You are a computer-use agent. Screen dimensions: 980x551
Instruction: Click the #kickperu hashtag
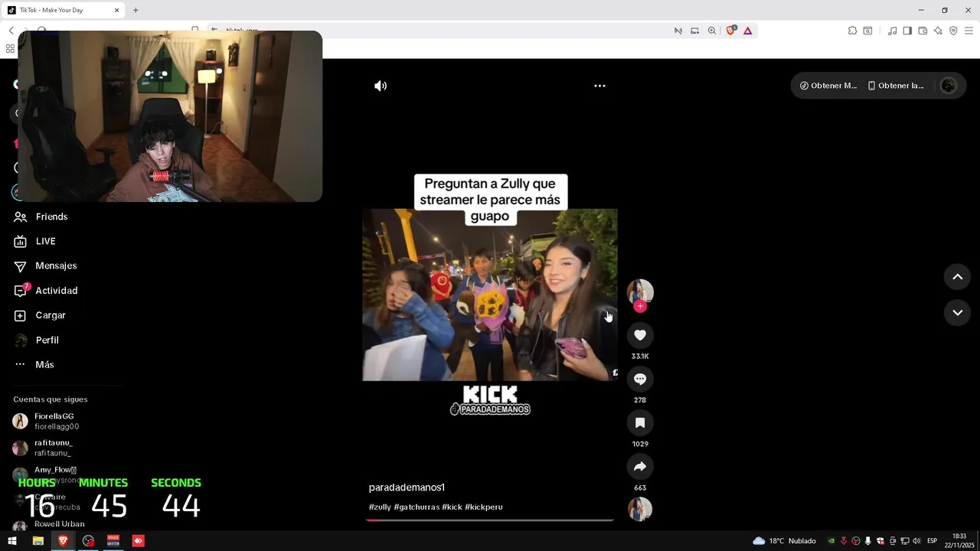(x=484, y=507)
